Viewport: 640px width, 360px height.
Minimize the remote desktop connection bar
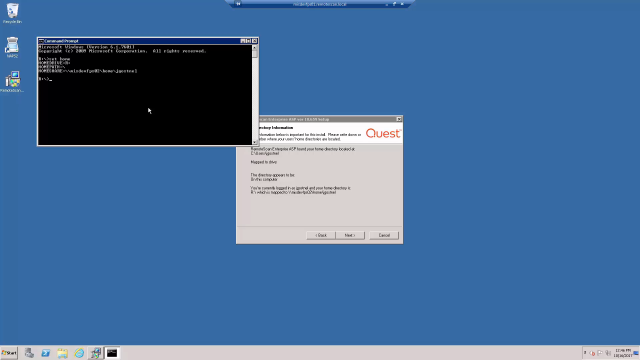tap(387, 4)
